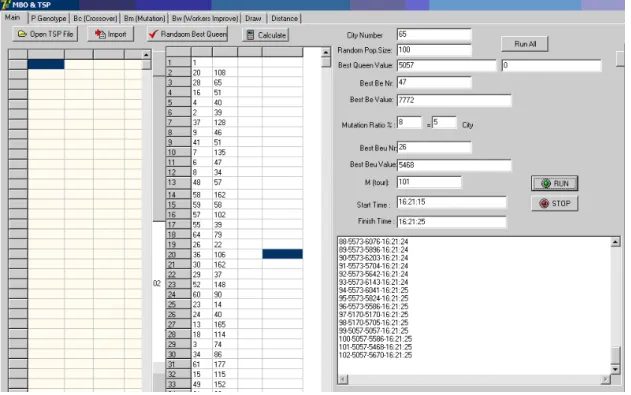The height and width of the screenshot is (395, 631).
Task: Edit the Mutation Ratio % field
Action: pyautogui.click(x=409, y=122)
